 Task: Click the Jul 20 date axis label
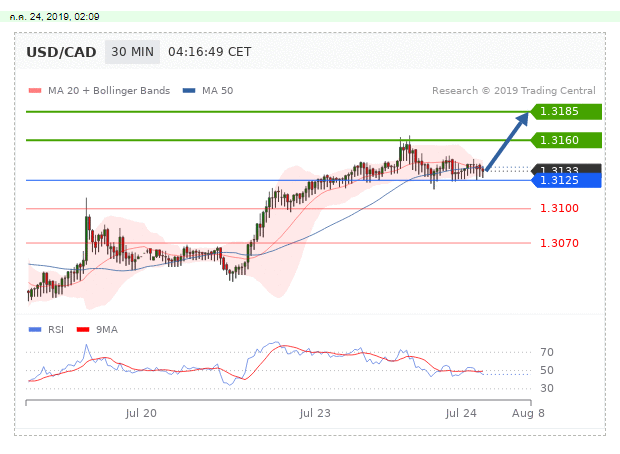[141, 413]
